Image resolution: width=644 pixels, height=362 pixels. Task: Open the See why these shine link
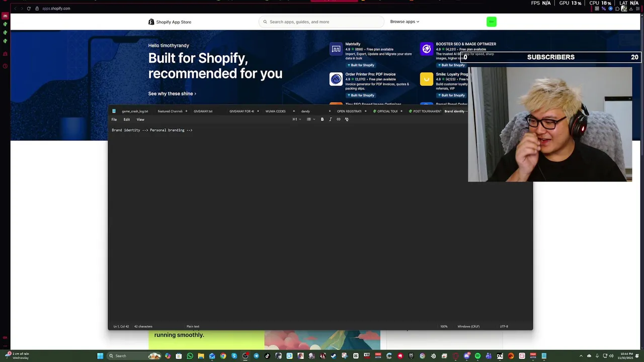click(172, 94)
